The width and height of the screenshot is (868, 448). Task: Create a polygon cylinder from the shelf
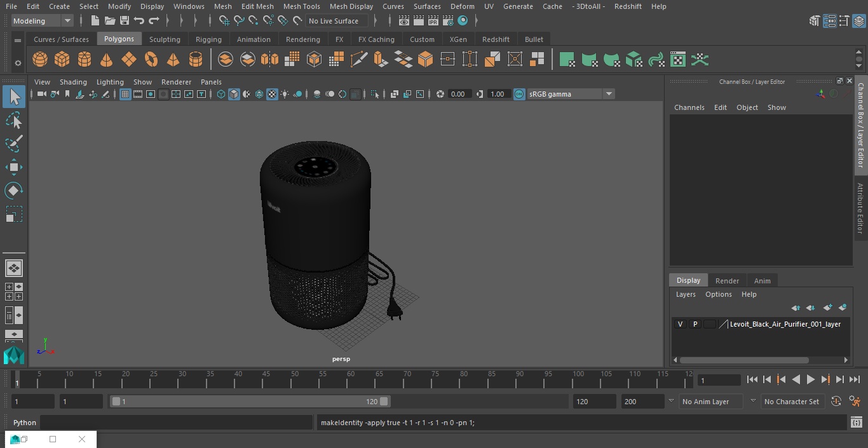point(85,60)
